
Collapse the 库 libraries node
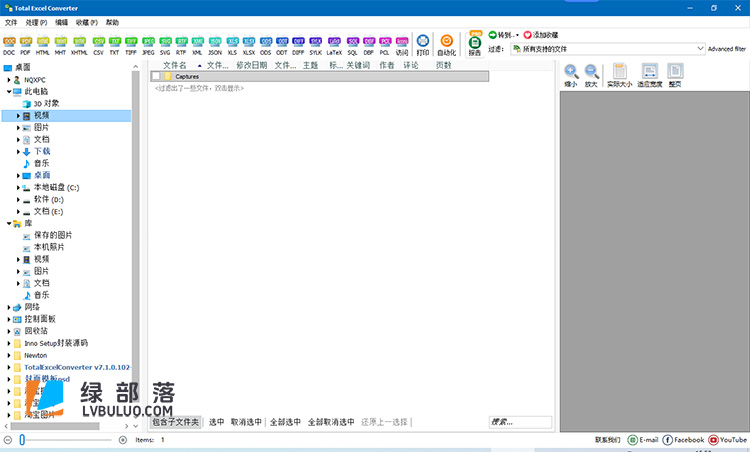click(9, 223)
